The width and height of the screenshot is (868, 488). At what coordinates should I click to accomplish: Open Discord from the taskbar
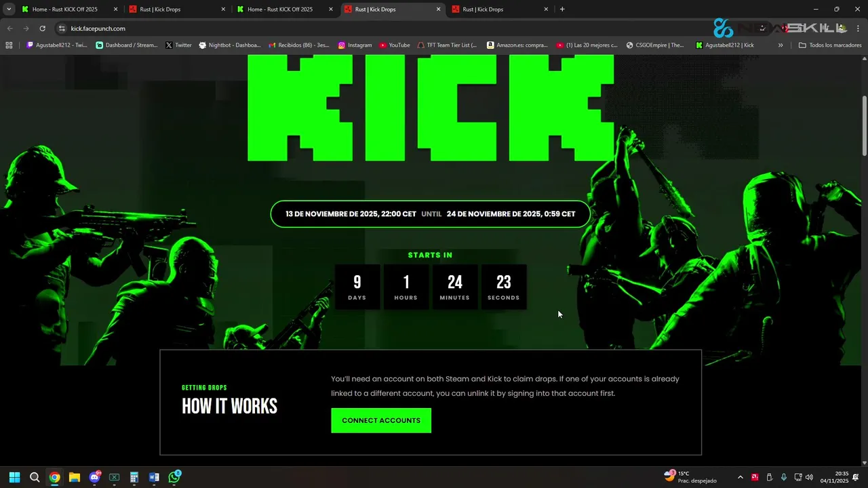[x=94, y=477]
